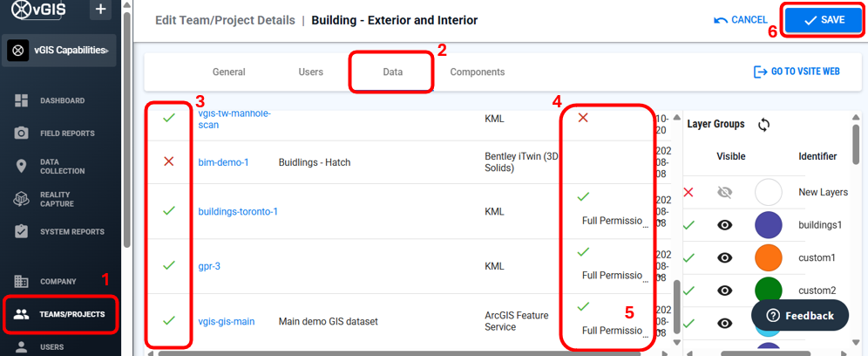Toggle enabled checkmark for vgis-gis-main

pos(169,320)
